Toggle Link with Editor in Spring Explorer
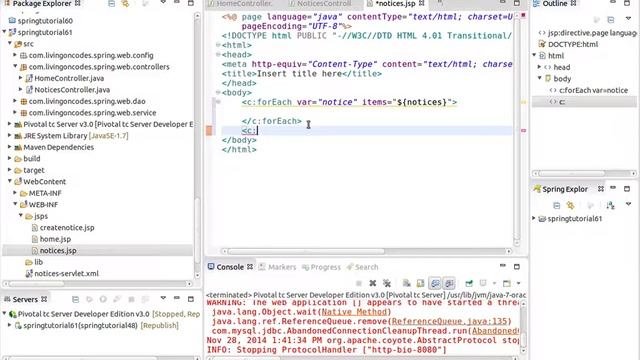This screenshot has height=360, width=640. (x=570, y=205)
